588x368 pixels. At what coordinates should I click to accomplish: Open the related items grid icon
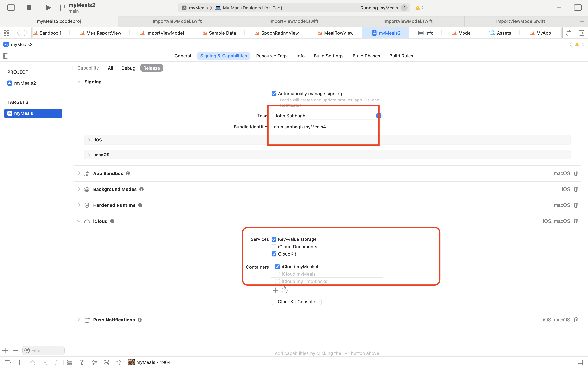(6, 33)
